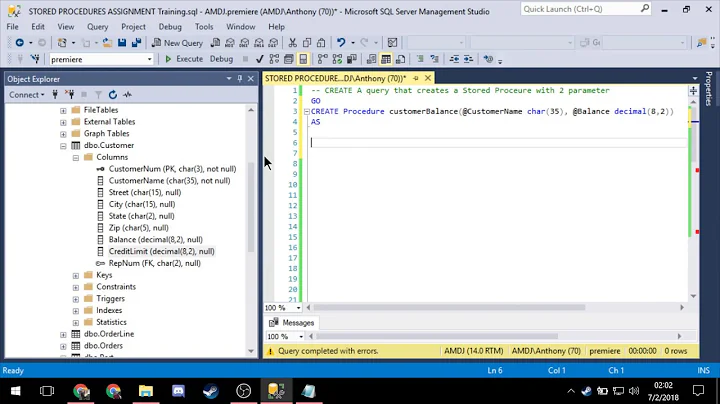This screenshot has width=720, height=404.
Task: Select Results to File option
Action: coord(401,59)
